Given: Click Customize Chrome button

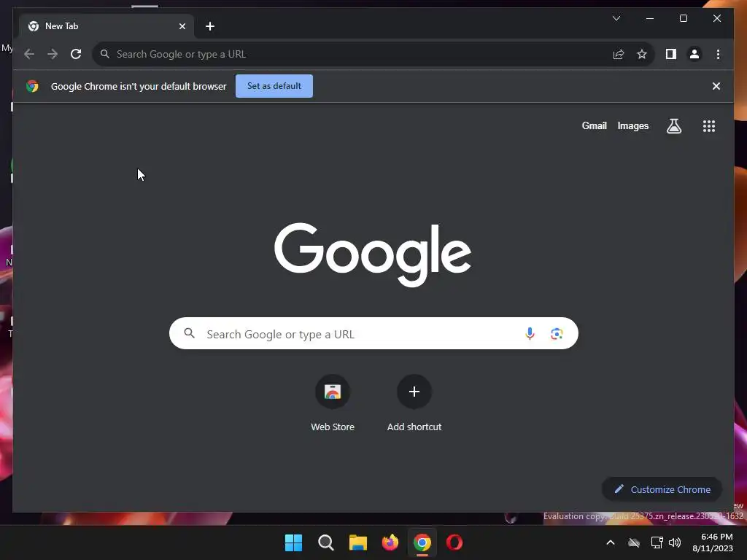Looking at the screenshot, I should [x=662, y=489].
